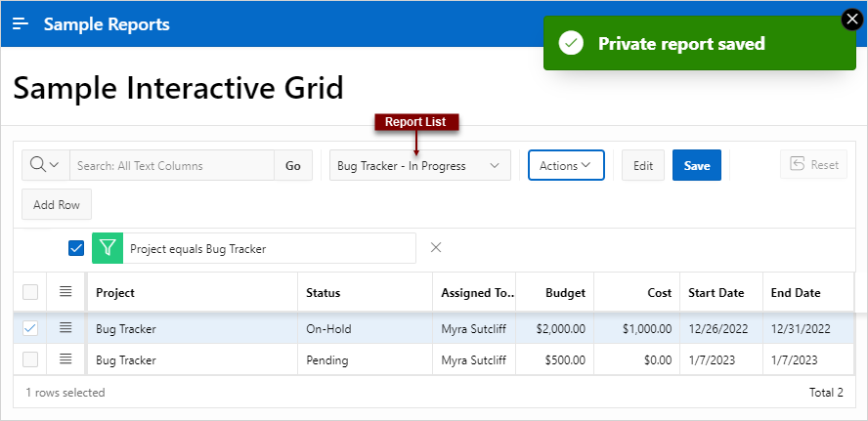The image size is (868, 421).
Task: Click Myra Sutcliff in the Pending row
Action: 474,360
